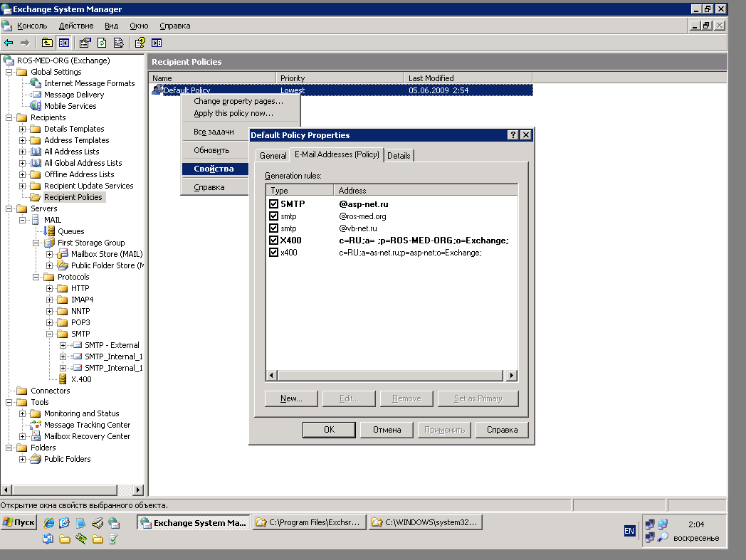Viewport: 746px width, 560px height.
Task: Click the Пуск start button
Action: click(19, 522)
